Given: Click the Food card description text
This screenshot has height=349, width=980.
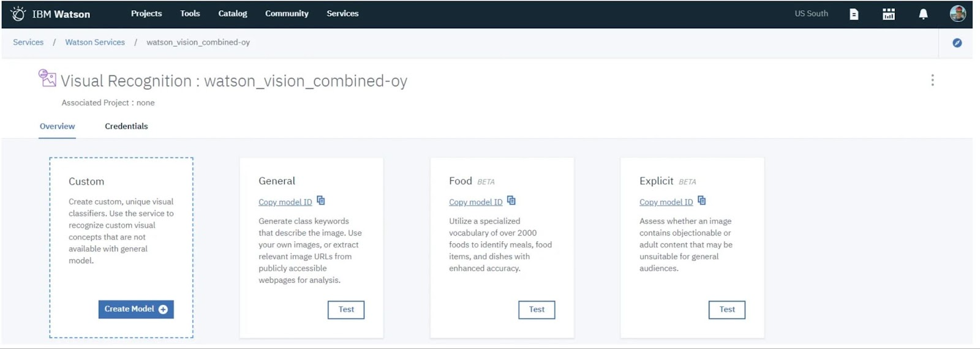Looking at the screenshot, I should click(500, 244).
